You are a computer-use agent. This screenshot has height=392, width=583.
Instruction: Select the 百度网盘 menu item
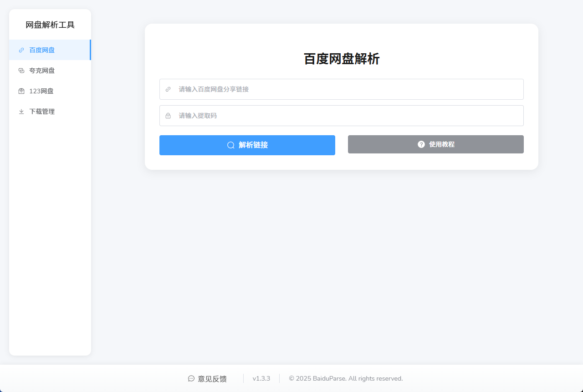click(42, 50)
